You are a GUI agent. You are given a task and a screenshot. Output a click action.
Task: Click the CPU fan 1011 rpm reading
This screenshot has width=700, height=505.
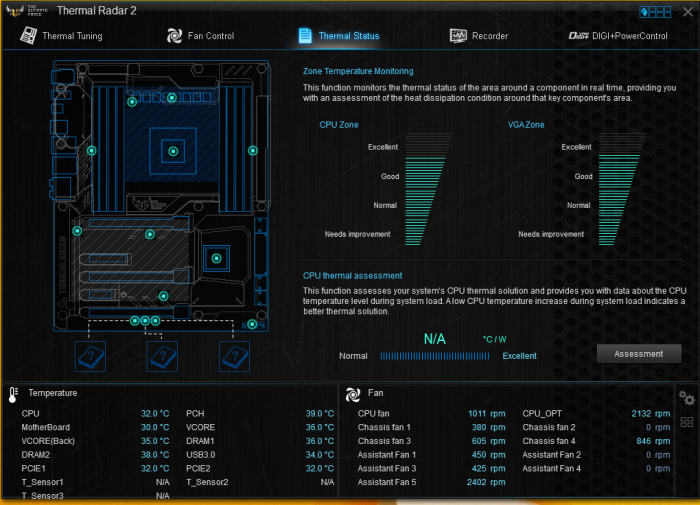(x=487, y=413)
